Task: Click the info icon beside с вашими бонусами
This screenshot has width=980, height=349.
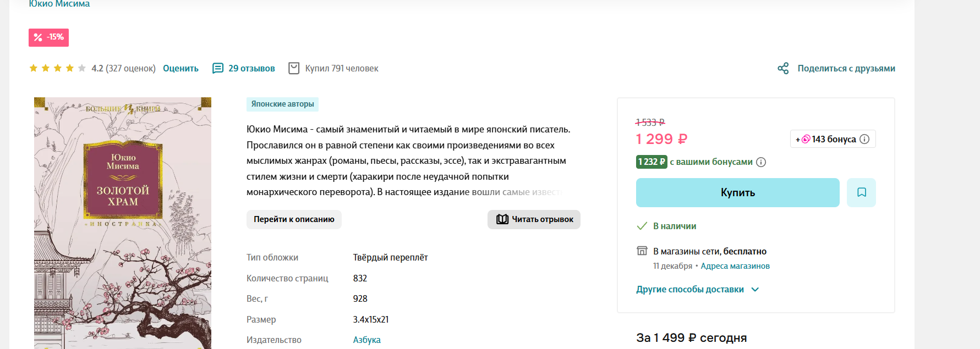Action: tap(761, 162)
